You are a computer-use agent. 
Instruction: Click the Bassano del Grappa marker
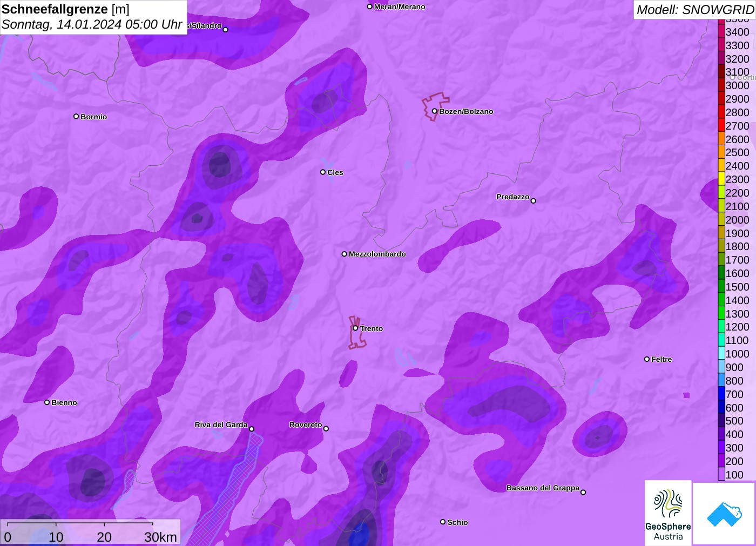click(x=583, y=492)
